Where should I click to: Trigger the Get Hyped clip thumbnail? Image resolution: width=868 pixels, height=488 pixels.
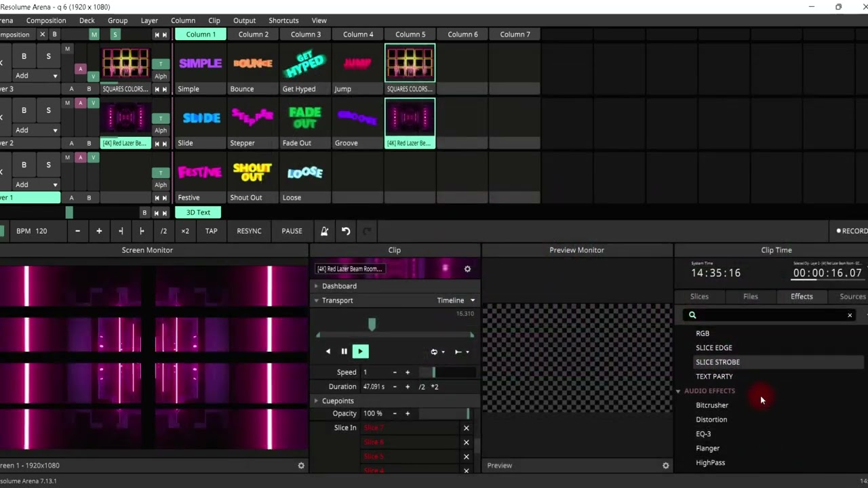click(305, 64)
